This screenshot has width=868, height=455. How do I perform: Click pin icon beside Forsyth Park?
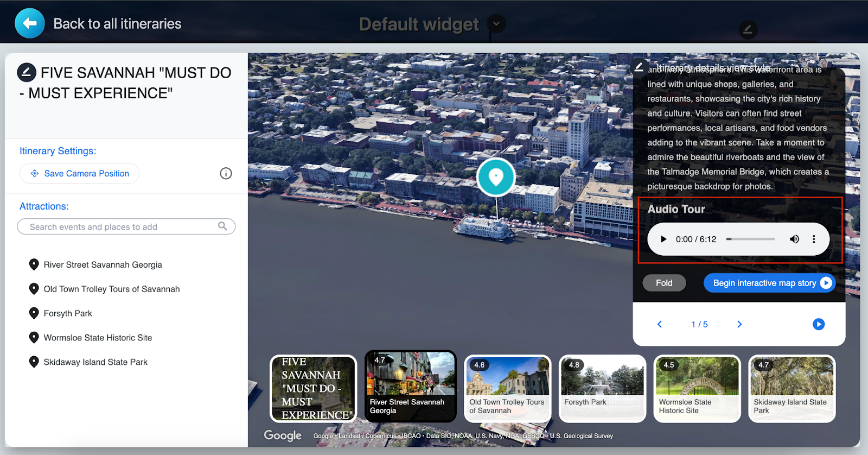click(x=34, y=313)
